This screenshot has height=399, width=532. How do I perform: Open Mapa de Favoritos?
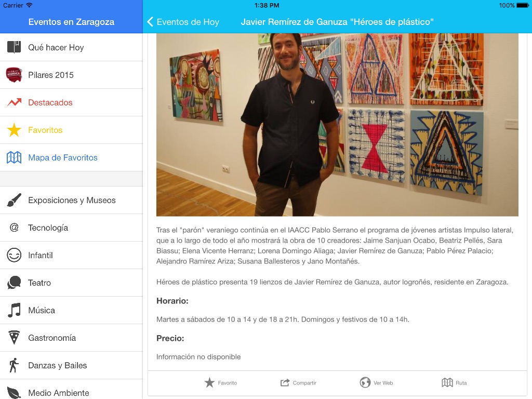pyautogui.click(x=63, y=157)
